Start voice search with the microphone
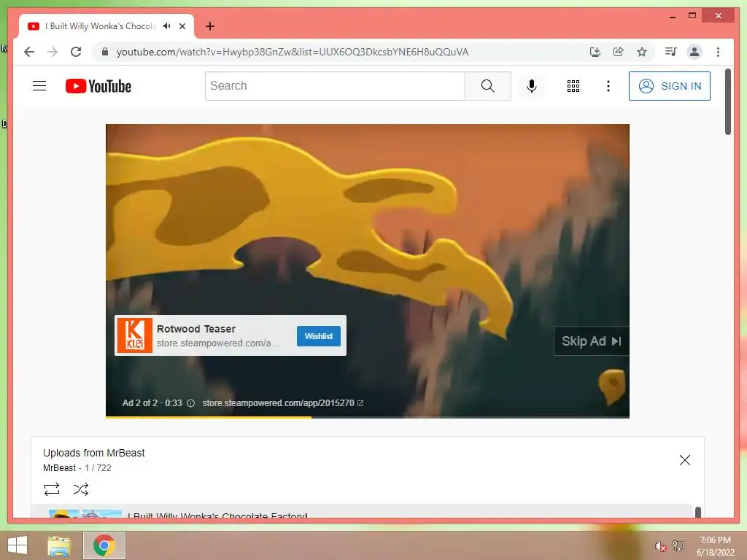 532,86
